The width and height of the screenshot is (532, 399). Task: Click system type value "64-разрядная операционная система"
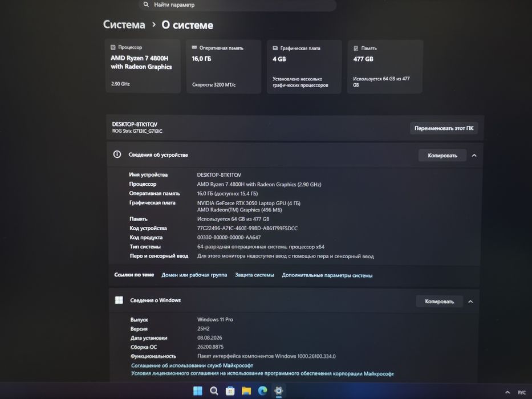261,247
